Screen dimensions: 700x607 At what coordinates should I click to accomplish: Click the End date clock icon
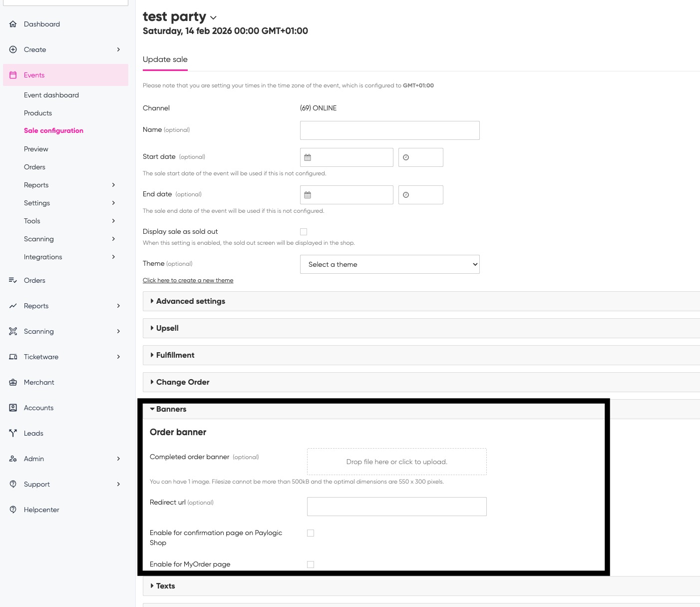[x=406, y=195]
